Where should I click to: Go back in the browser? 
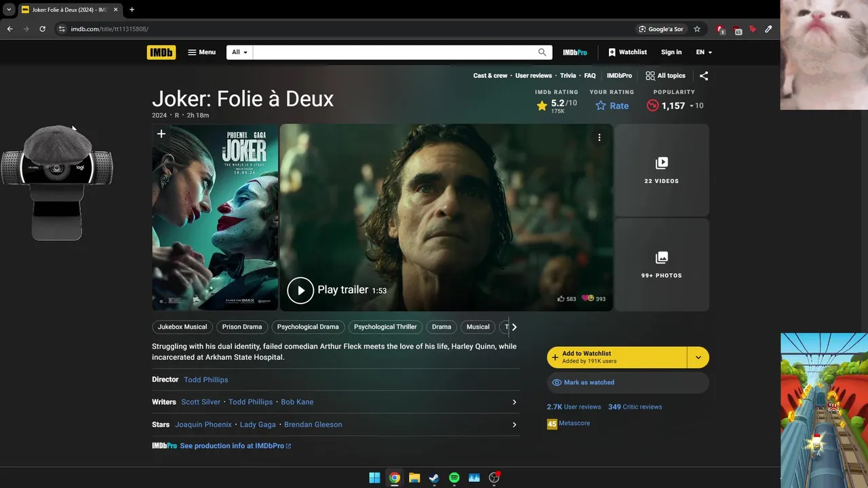click(x=9, y=29)
